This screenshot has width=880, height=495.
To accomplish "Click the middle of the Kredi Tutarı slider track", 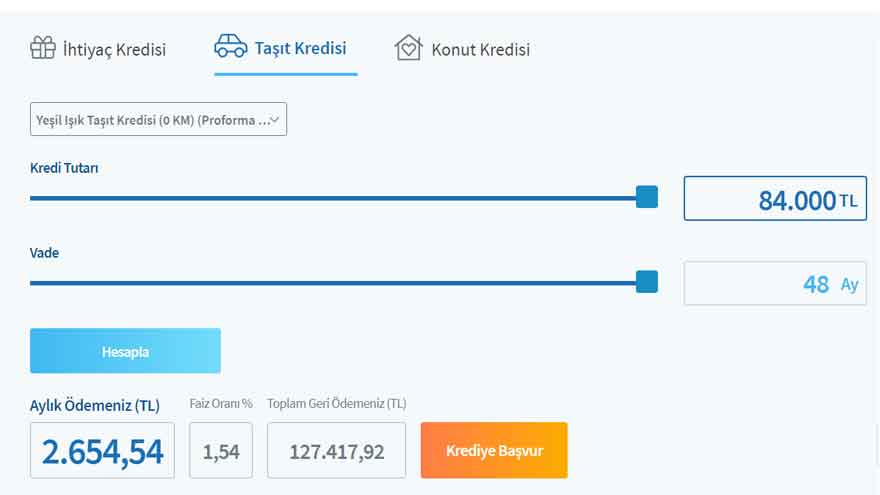I will point(343,198).
